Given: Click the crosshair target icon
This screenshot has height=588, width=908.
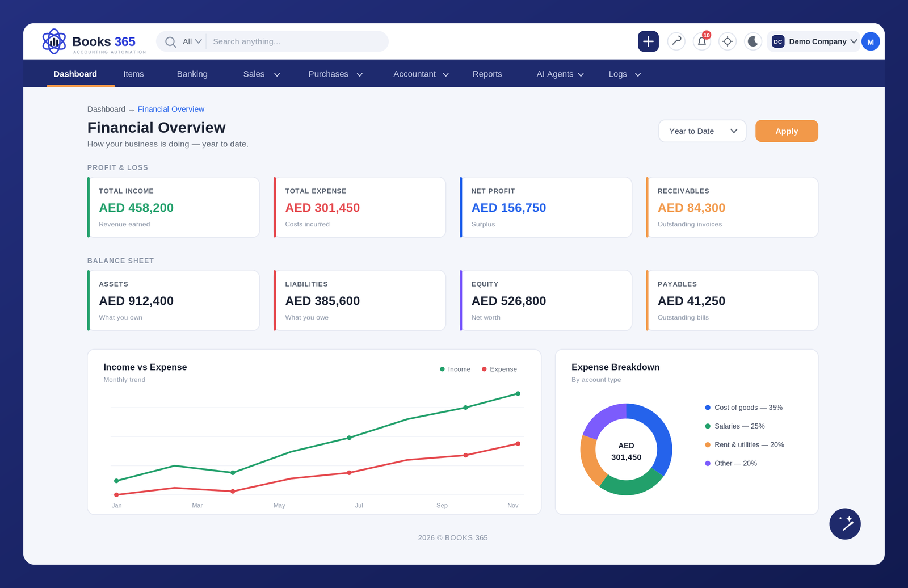Looking at the screenshot, I should coord(728,41).
